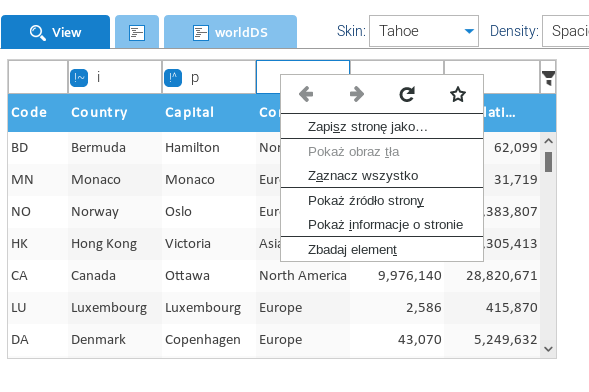Select the '28,820,671' population cell
The image size is (589, 392).
492,276
